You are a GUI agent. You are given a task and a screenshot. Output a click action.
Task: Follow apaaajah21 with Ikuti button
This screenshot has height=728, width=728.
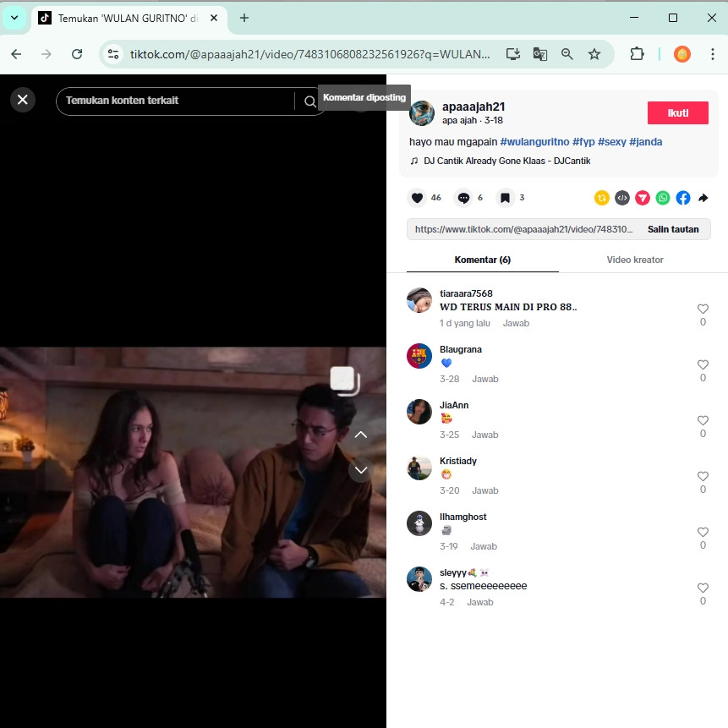point(678,112)
